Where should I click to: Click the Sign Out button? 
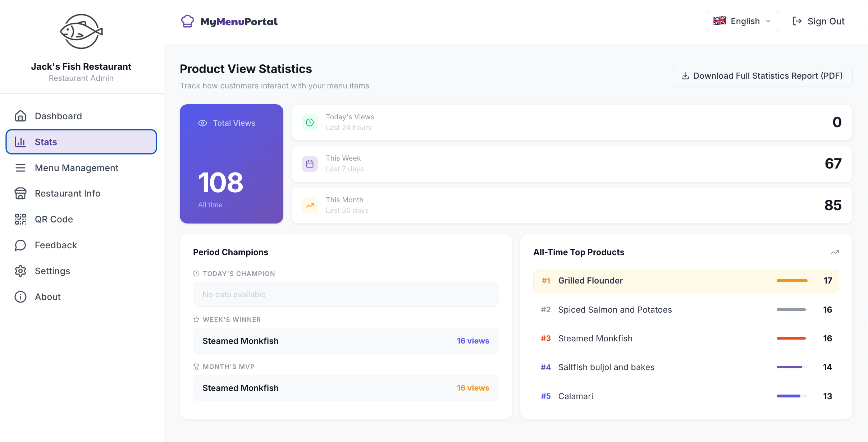[819, 21]
